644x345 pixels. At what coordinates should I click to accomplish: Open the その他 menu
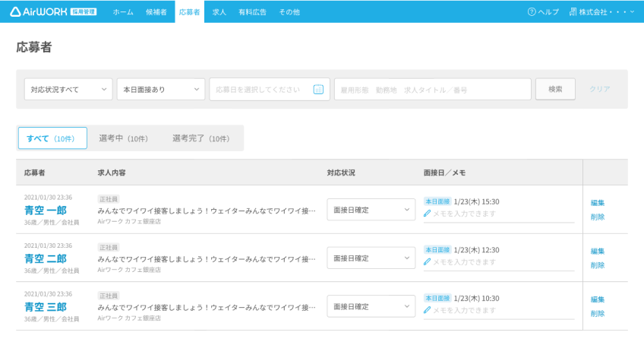coord(289,12)
